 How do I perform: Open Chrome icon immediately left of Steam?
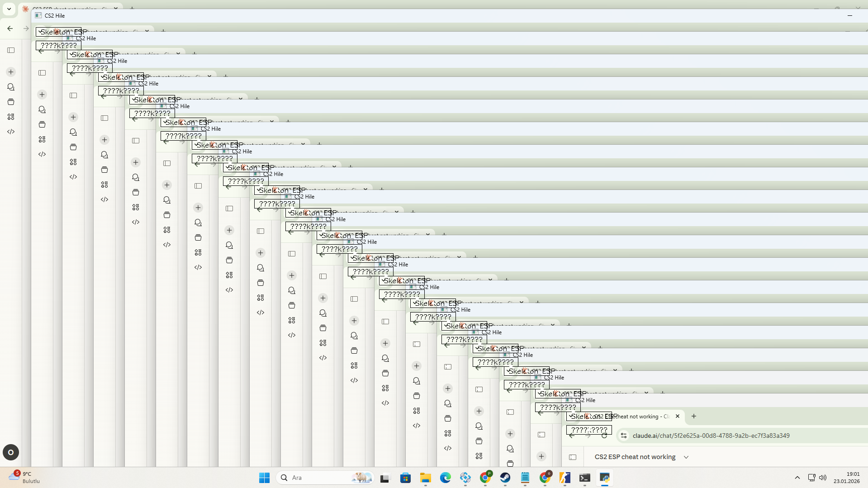point(485,478)
